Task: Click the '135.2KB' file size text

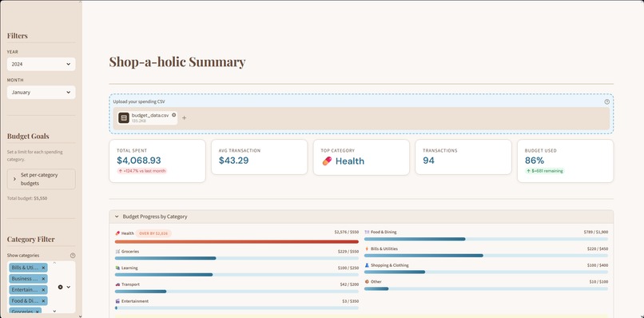Action: coord(139,121)
